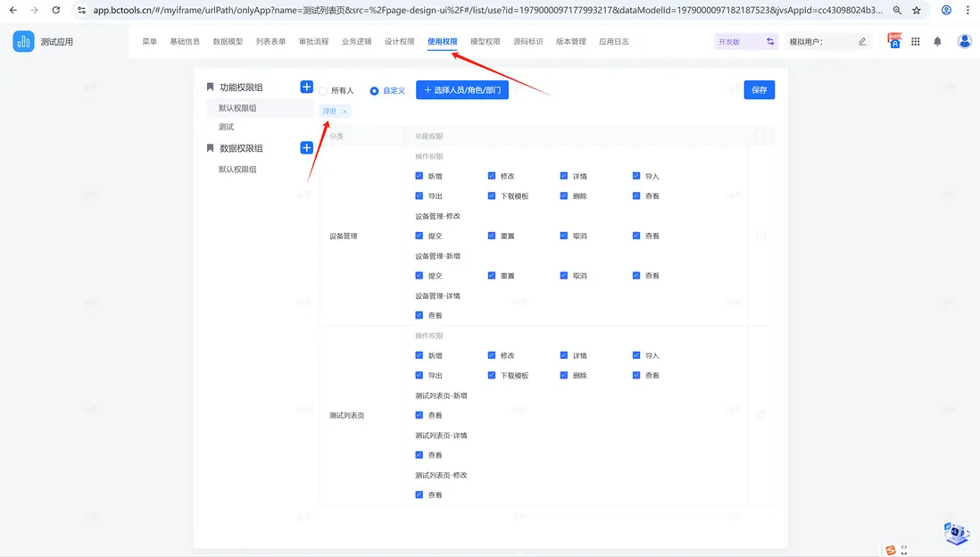The width and height of the screenshot is (980, 557).
Task: Open notifications bell icon
Action: [x=937, y=41]
